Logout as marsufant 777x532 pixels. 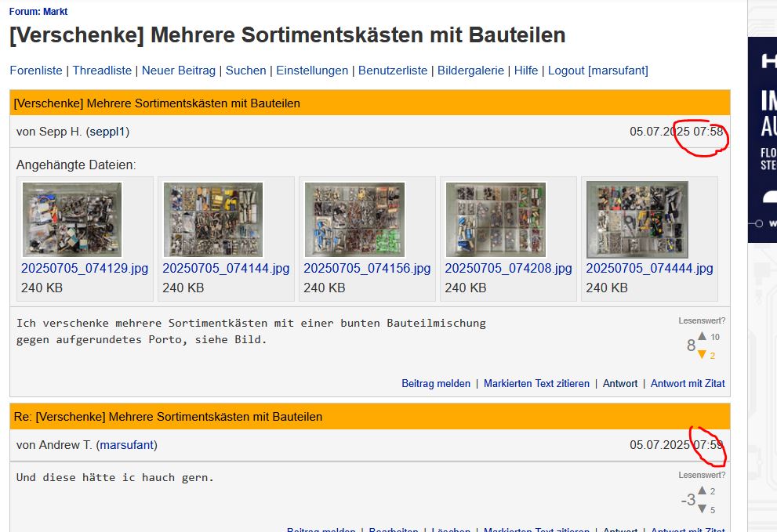598,71
